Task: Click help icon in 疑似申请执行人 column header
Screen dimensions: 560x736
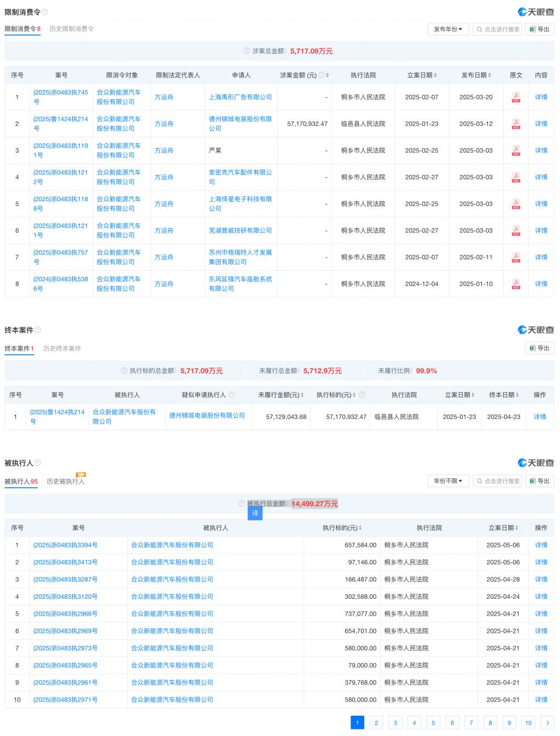Action: click(232, 395)
